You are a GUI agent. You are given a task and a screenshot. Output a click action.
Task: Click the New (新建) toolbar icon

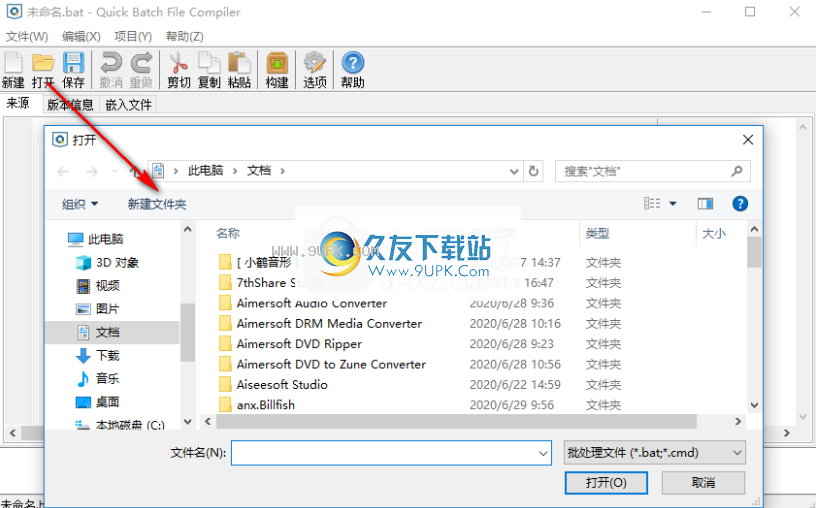13,70
